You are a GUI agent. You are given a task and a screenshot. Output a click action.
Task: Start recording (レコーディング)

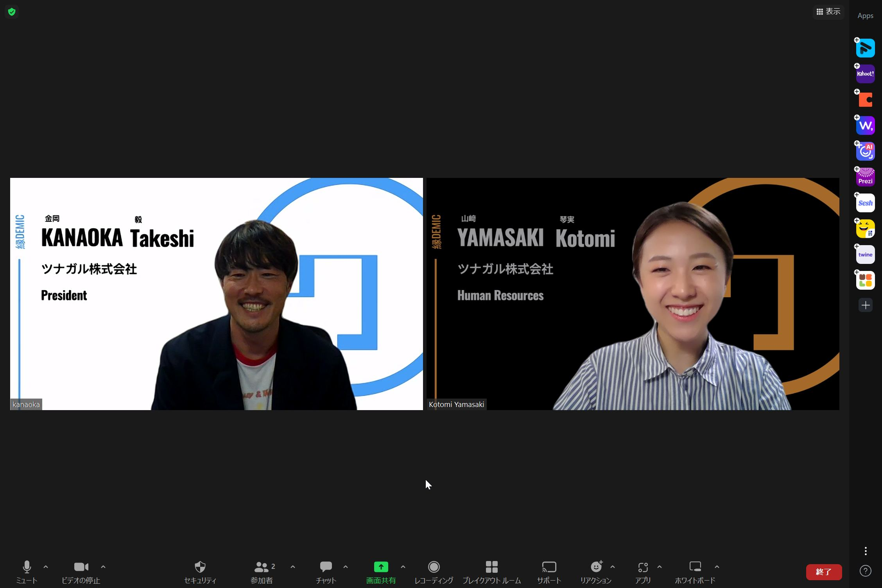434,572
